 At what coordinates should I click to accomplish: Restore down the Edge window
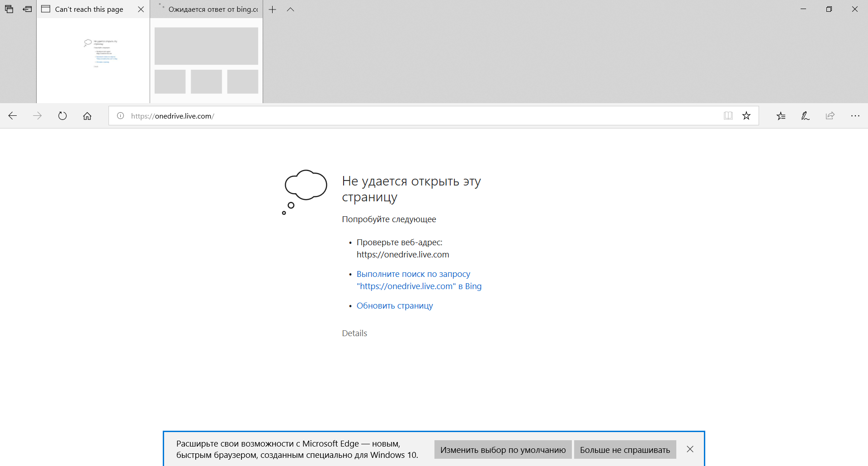click(x=829, y=9)
